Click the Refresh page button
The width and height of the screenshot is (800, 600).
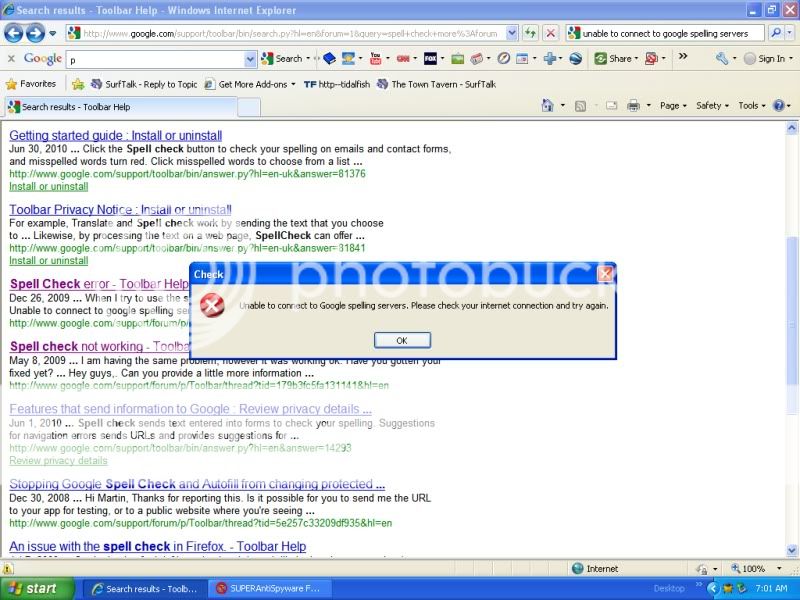[x=531, y=34]
